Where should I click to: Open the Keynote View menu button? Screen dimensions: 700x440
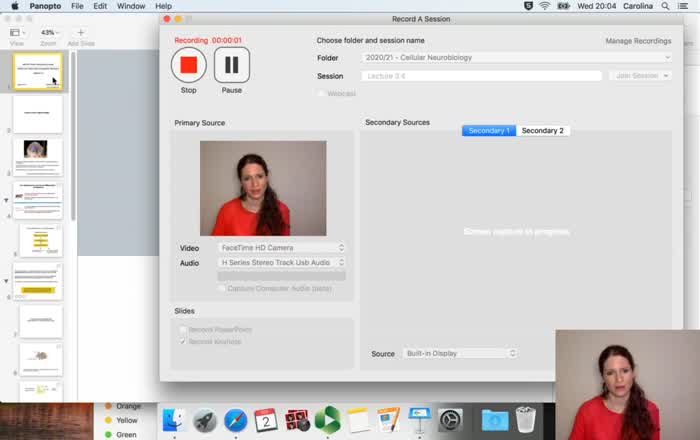point(17,33)
